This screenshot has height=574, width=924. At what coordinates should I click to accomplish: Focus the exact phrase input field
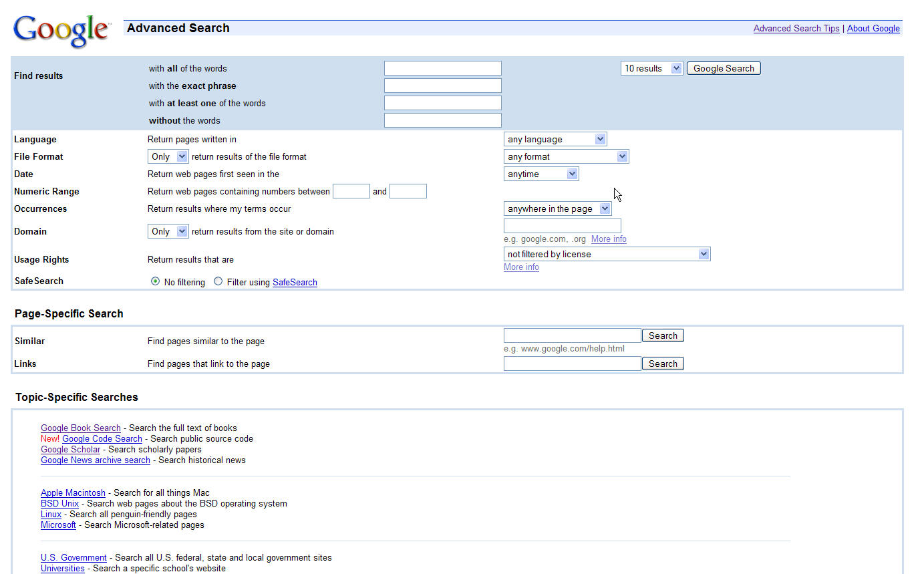pyautogui.click(x=443, y=86)
